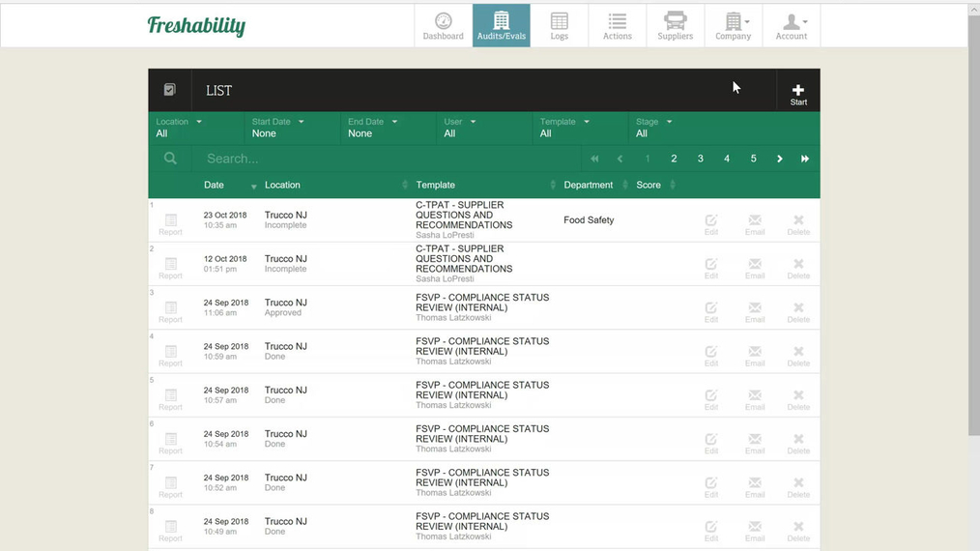Open the Template filter dropdown
Viewport: 980px width, 551px height.
[x=580, y=128]
